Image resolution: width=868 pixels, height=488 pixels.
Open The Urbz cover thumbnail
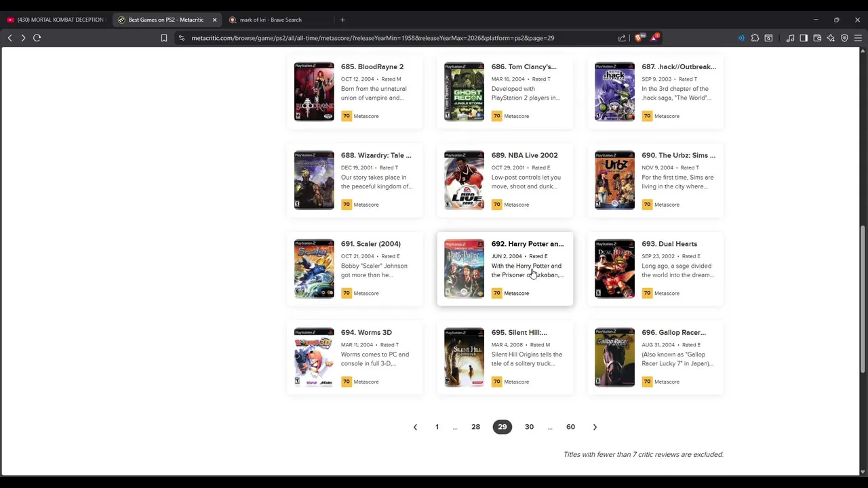614,180
